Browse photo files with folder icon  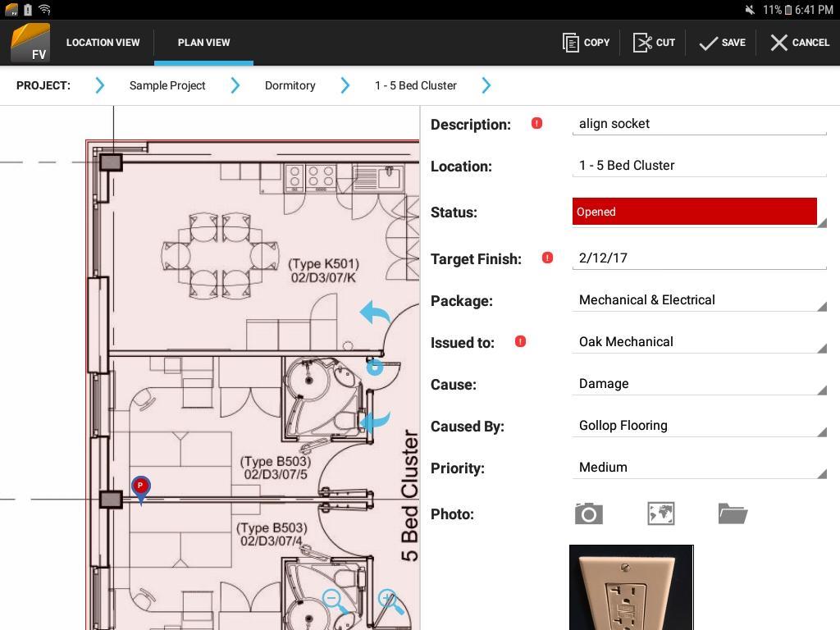pyautogui.click(x=733, y=514)
